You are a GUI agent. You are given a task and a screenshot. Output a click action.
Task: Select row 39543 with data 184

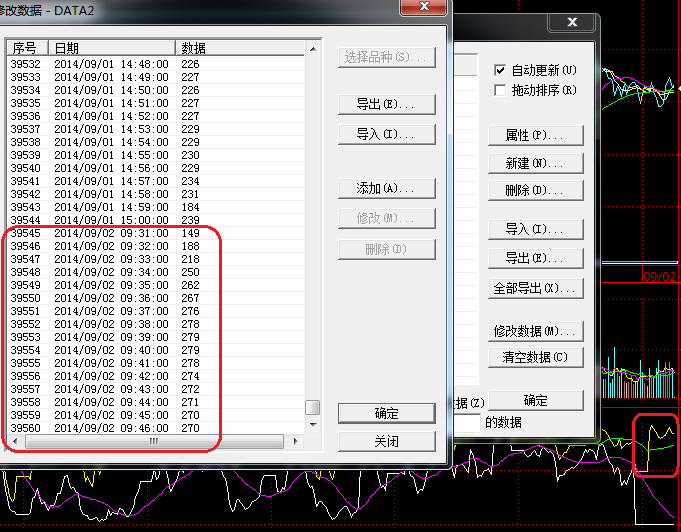155,207
